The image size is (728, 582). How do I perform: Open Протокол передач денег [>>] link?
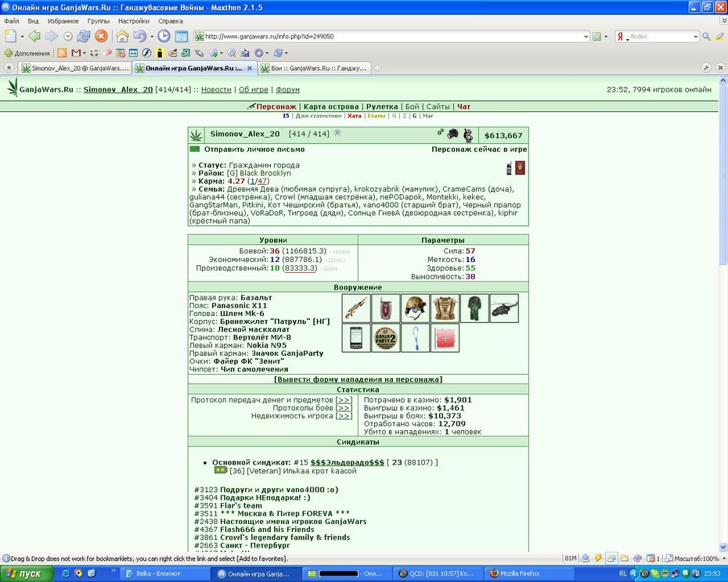(344, 400)
